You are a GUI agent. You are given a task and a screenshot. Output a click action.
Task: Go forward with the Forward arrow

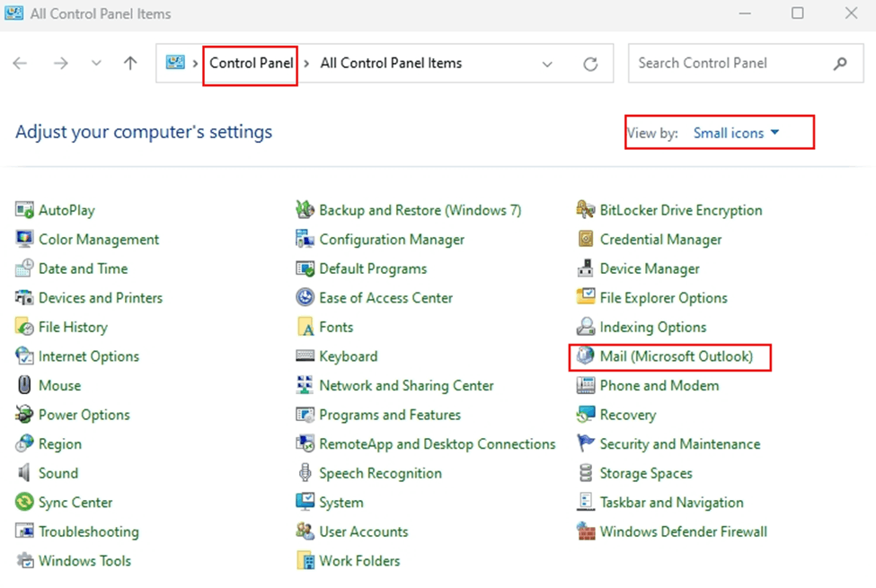pos(60,63)
